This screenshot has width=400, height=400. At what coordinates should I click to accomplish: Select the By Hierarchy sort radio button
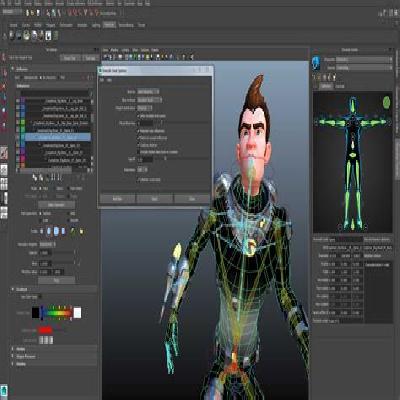40,77
